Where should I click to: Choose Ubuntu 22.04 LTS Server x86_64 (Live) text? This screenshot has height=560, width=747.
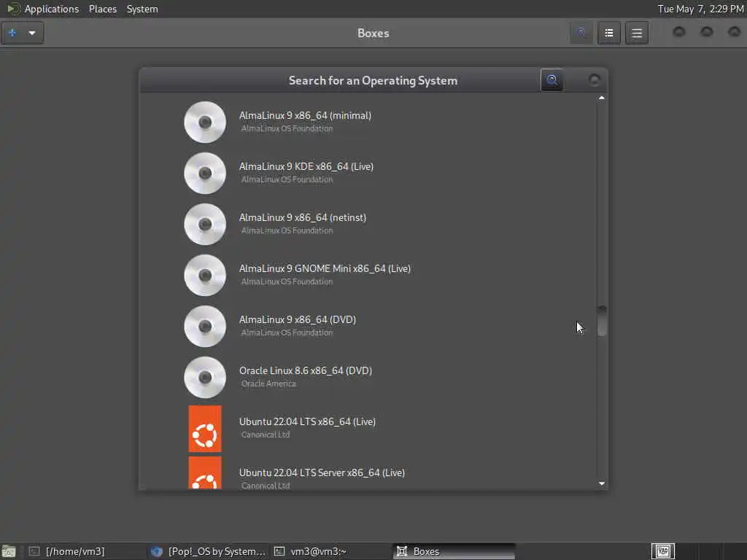tap(322, 472)
